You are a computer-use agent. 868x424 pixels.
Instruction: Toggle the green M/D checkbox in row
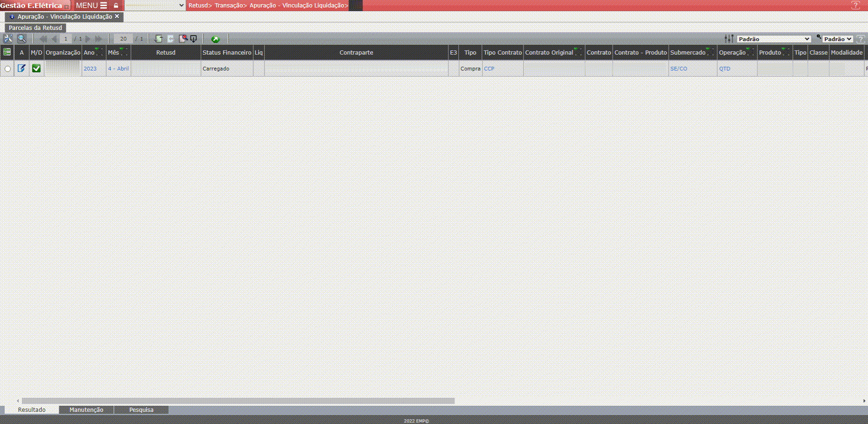click(x=36, y=69)
